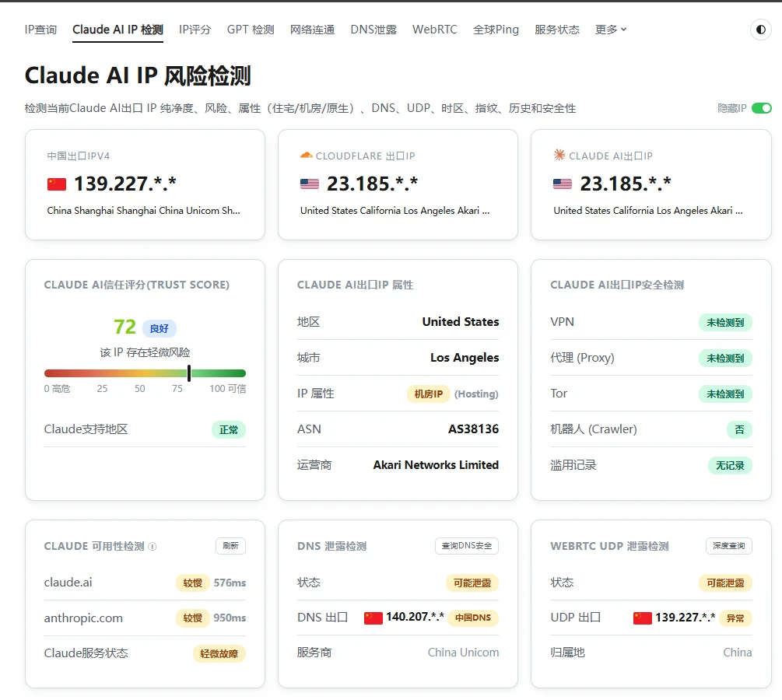
Task: Click the 深度查询 button
Action: 728,546
